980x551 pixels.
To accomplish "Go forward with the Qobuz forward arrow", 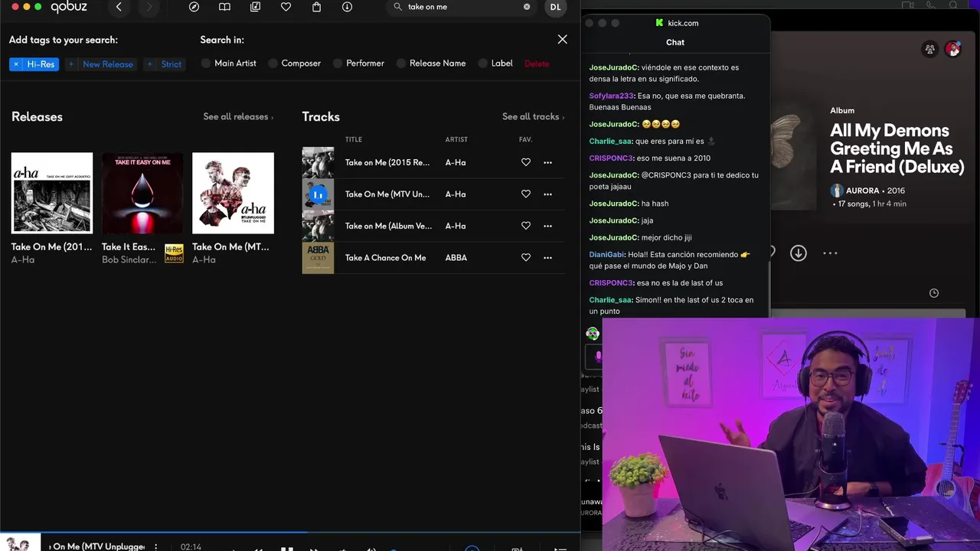I will coord(149,7).
